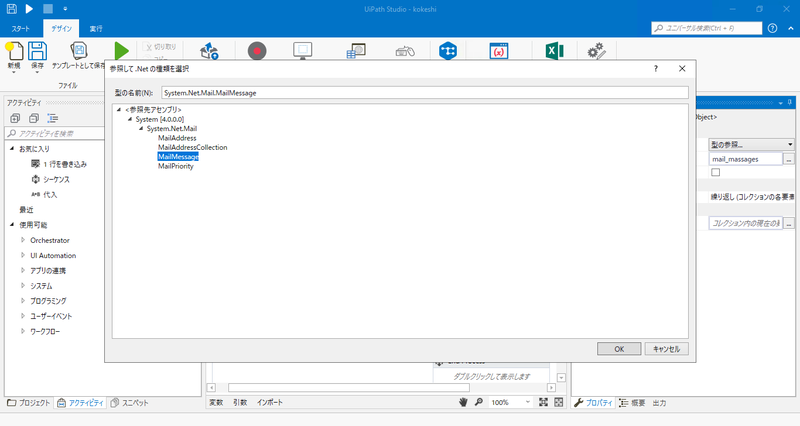Click the activities view options icon

[53, 118]
